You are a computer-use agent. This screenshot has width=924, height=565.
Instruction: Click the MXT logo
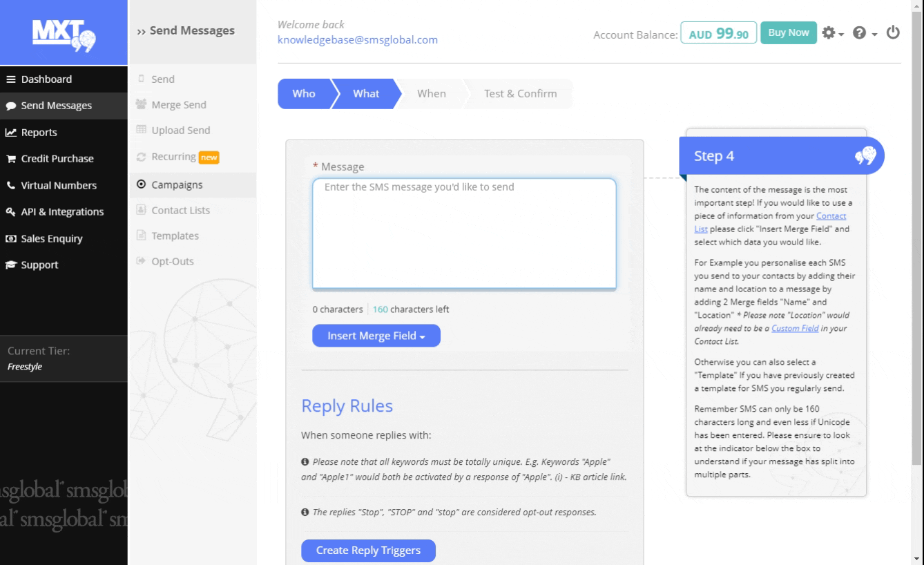point(64,33)
